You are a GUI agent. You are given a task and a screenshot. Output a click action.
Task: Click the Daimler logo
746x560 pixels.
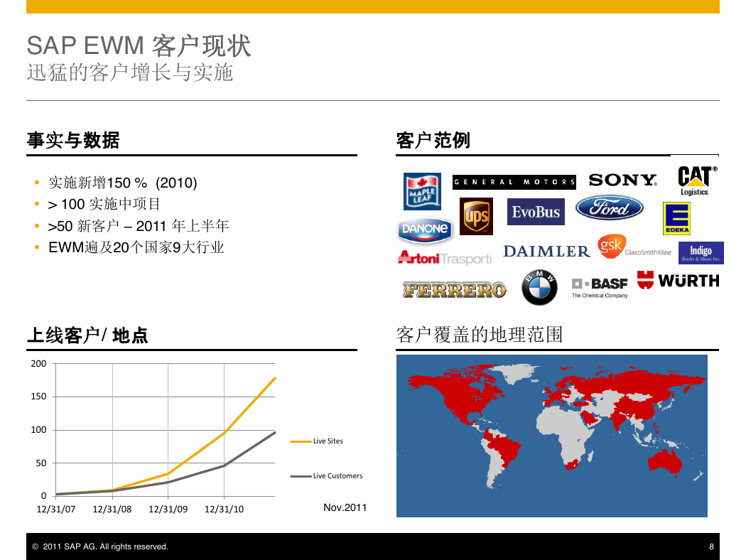pyautogui.click(x=546, y=251)
